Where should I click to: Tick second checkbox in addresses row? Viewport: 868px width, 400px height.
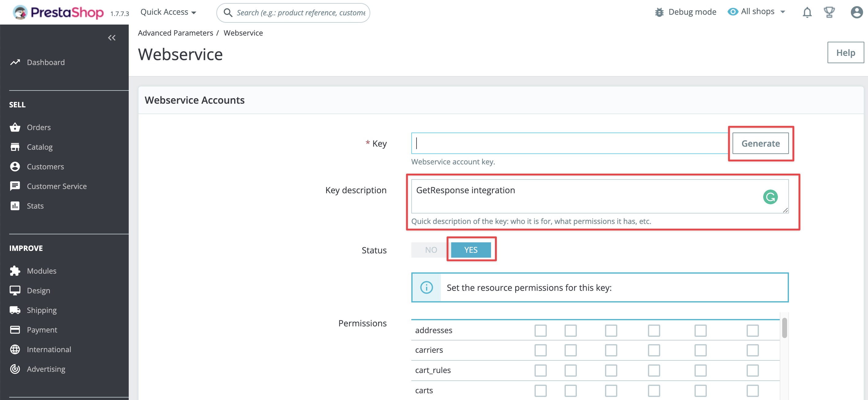coord(570,331)
